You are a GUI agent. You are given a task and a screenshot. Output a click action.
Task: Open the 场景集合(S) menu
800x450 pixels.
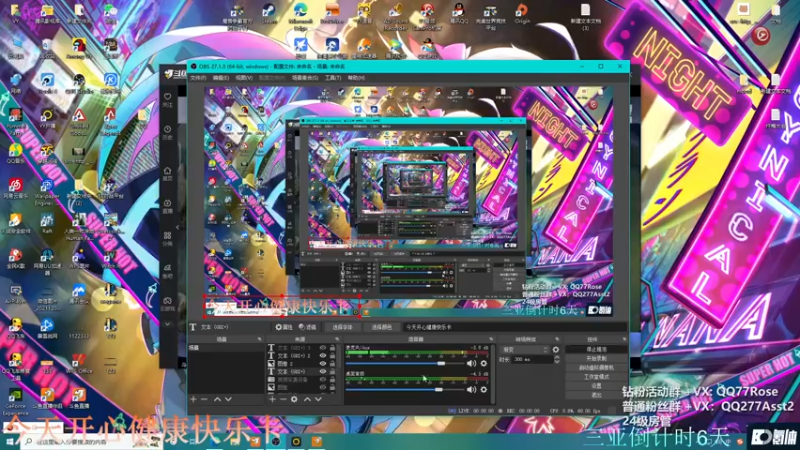click(x=305, y=78)
